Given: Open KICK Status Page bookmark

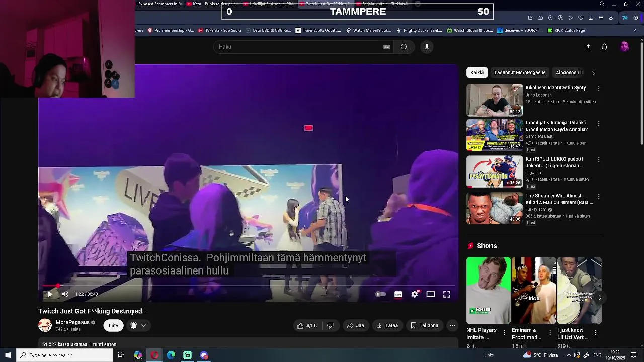Looking at the screenshot, I should (566, 30).
